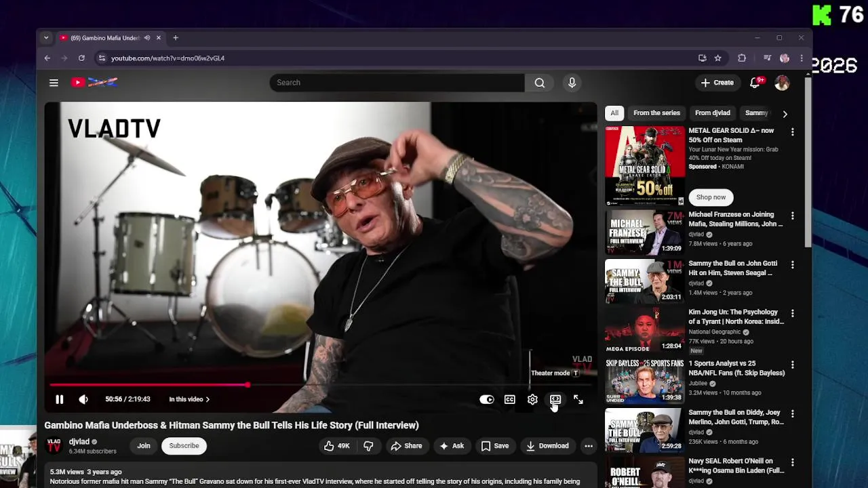Seek on the red video progress bar

[320, 384]
